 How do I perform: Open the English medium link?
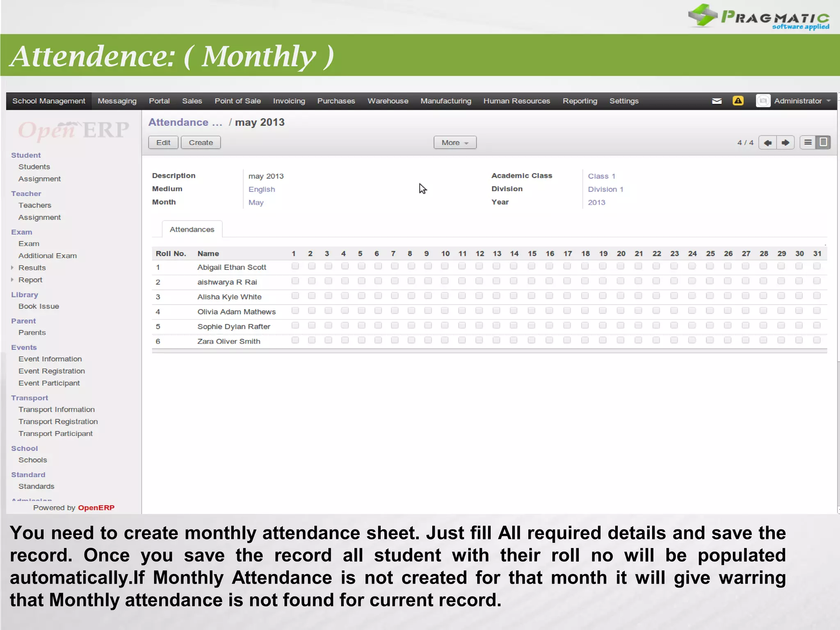[262, 189]
